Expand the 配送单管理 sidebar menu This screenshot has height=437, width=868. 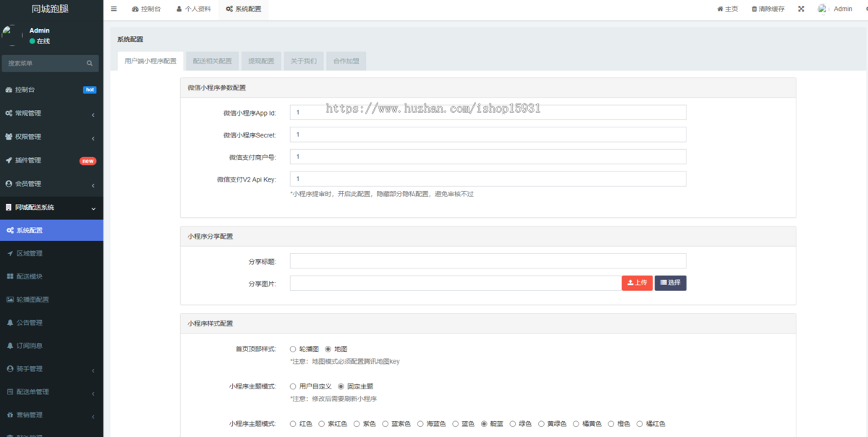[x=51, y=392]
